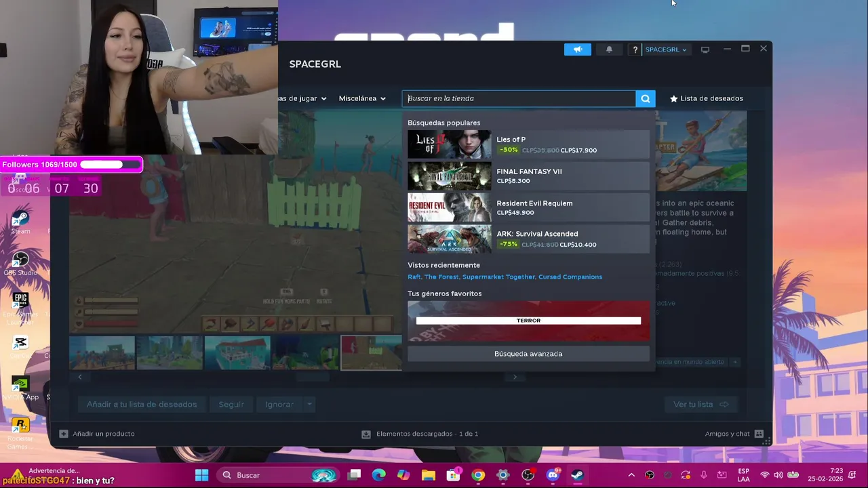Click the blue search magnifier button
Viewport: 868px width, 488px height.
pos(646,98)
